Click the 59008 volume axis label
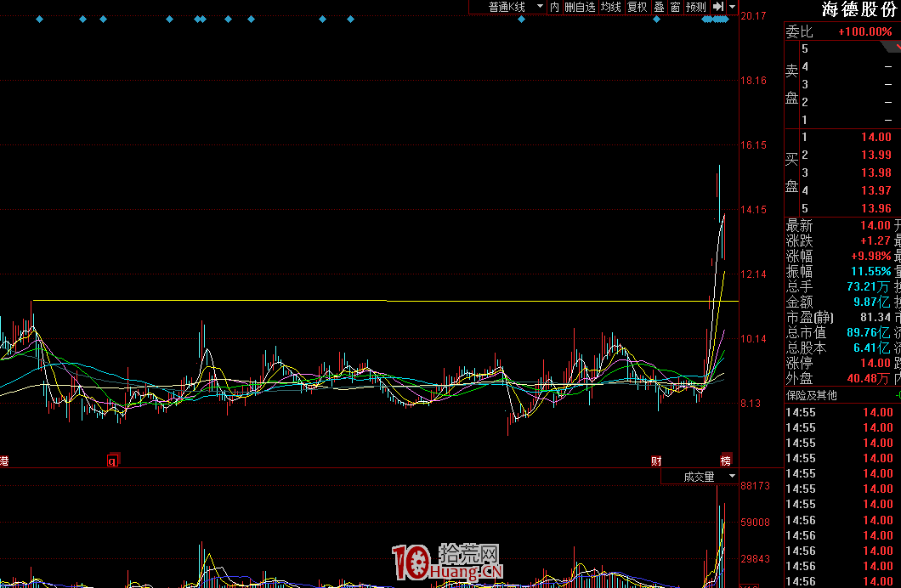 tap(755, 523)
